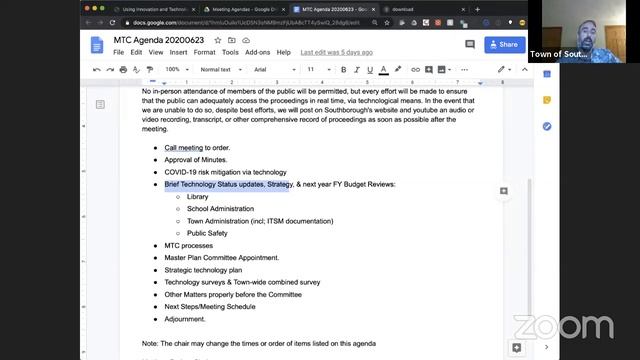Viewport: 640px width, 360px height.
Task: Show more toolbar options (three dots)
Action: click(x=464, y=70)
